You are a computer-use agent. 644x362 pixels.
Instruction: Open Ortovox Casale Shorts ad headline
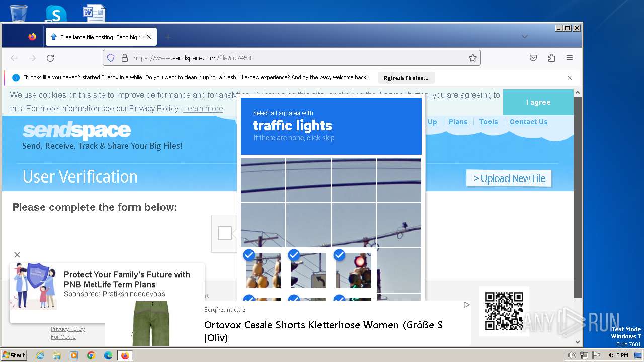pyautogui.click(x=324, y=331)
